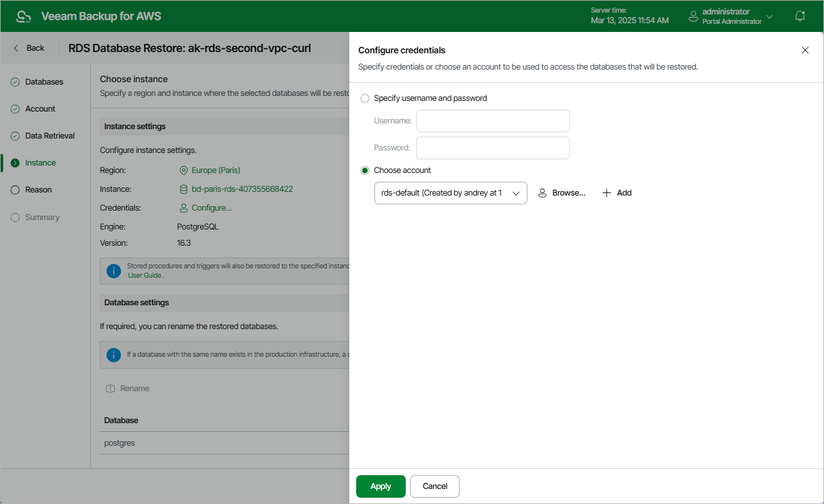Click the Add plus icon

606,193
